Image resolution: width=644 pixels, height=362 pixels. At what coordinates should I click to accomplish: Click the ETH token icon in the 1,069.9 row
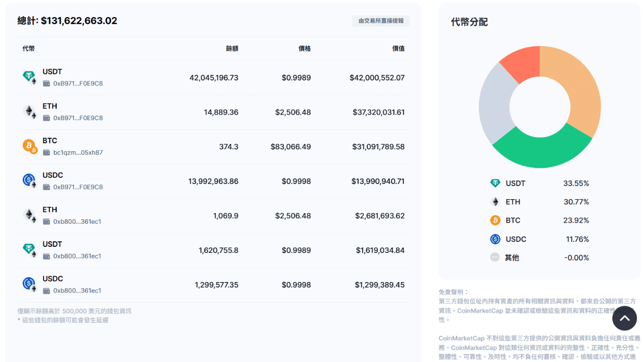[x=30, y=216]
